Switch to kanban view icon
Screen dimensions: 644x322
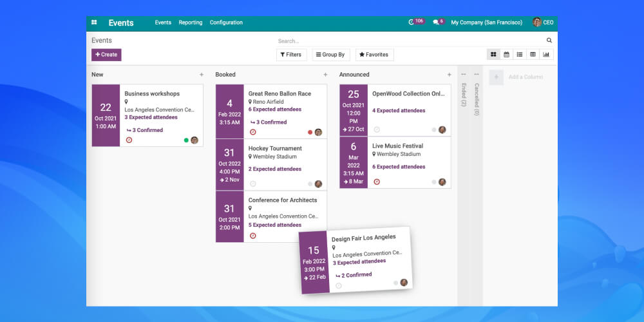point(493,54)
